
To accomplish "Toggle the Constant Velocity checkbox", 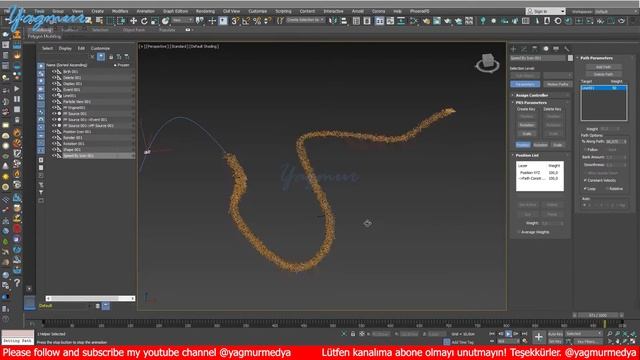I will tap(585, 180).
